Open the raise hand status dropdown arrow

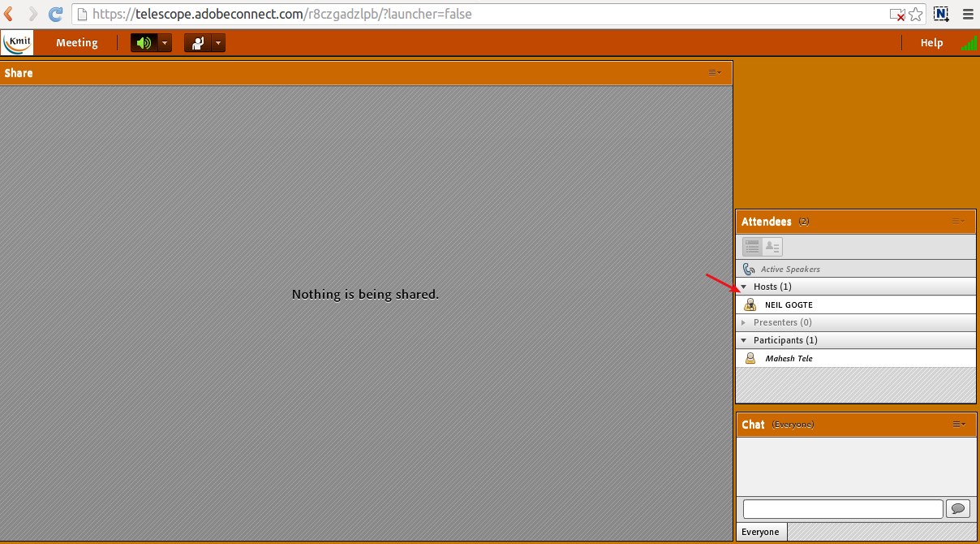[x=218, y=43]
